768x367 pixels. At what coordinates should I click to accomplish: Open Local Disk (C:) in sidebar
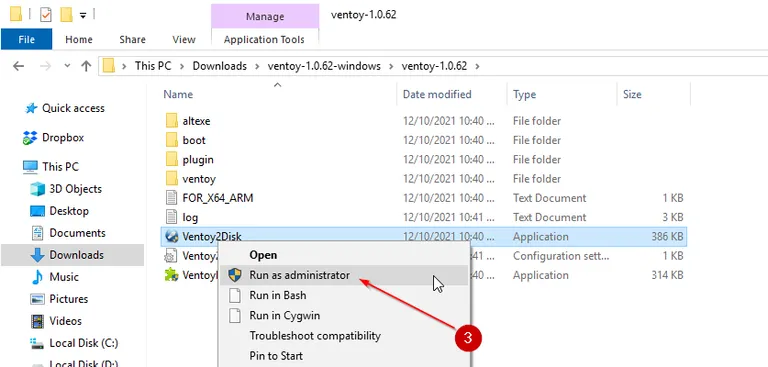pos(83,343)
